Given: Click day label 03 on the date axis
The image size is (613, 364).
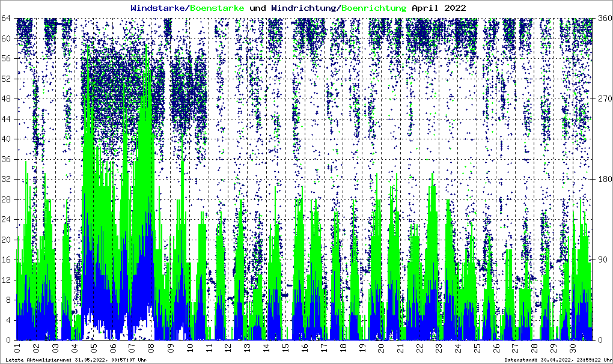Looking at the screenshot, I should 55,347.
